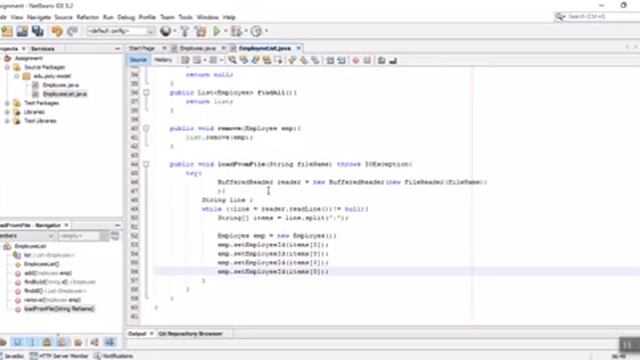The height and width of the screenshot is (360, 640).
Task: Click the Clean and Build Project icon
Action: pyautogui.click(x=200, y=31)
